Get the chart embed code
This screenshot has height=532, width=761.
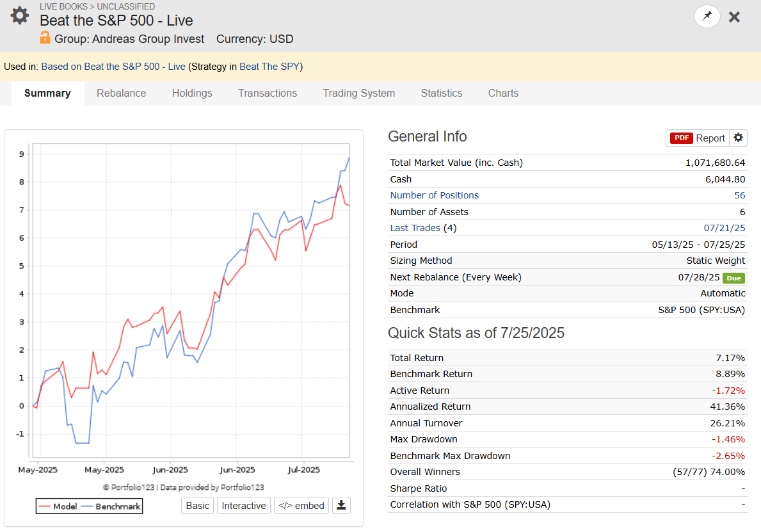point(301,505)
